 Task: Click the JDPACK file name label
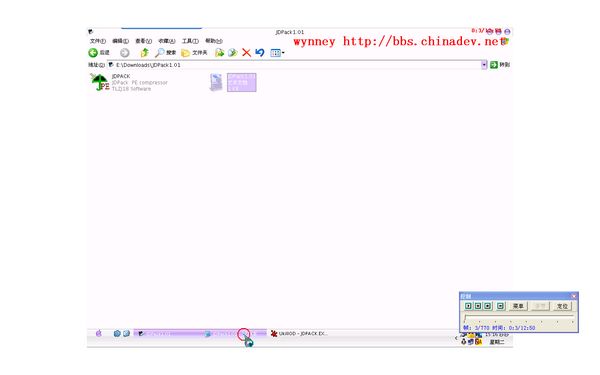(121, 76)
